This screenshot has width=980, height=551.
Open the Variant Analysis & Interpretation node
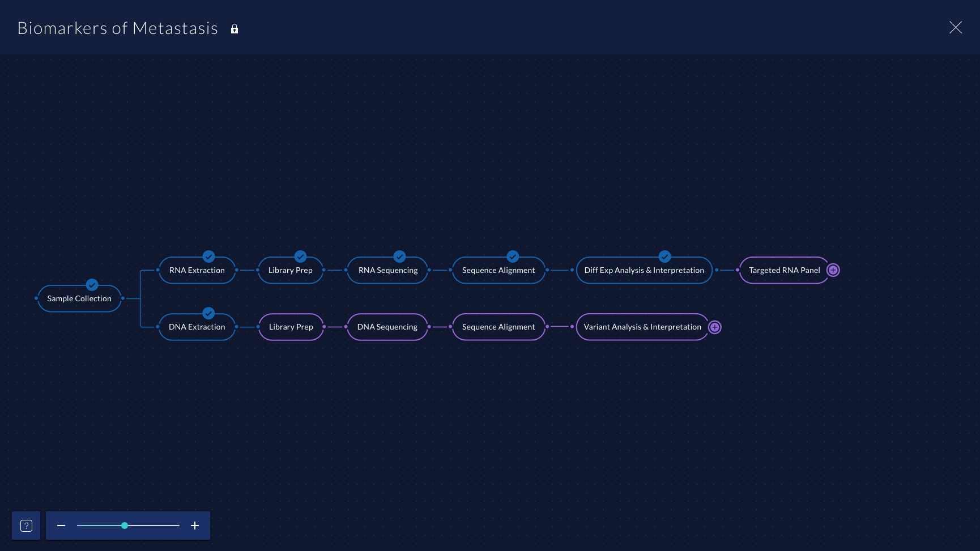pos(642,327)
